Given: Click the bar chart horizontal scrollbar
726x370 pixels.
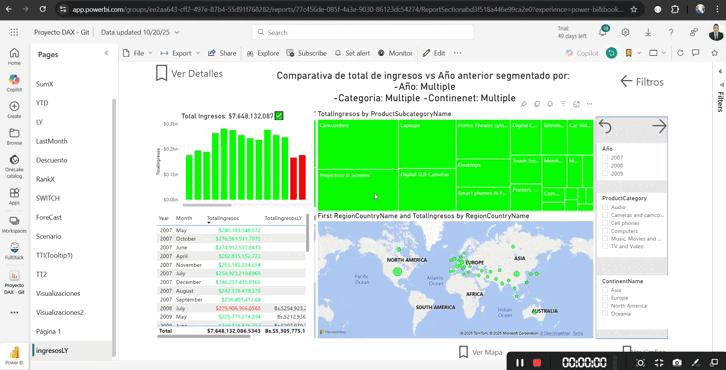Looking at the screenshot, I should [x=207, y=205].
